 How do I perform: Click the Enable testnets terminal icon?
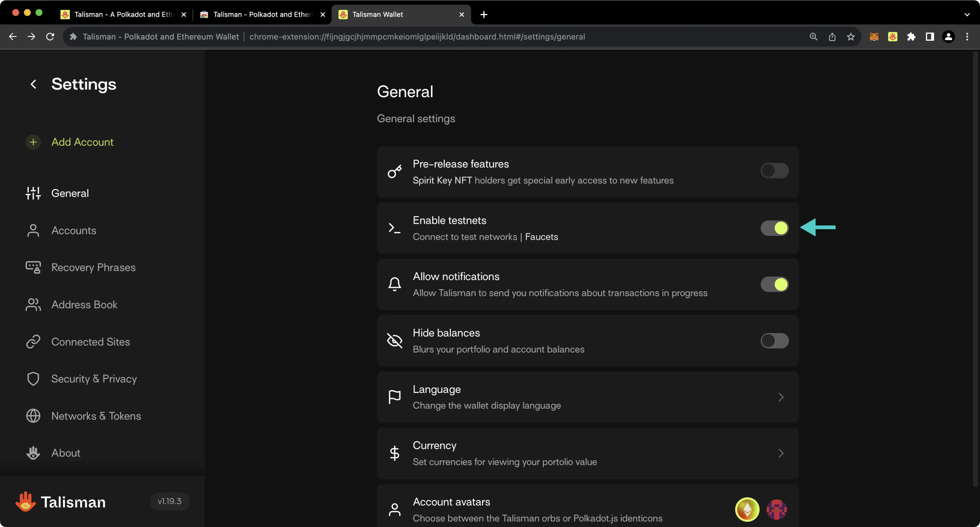point(395,228)
